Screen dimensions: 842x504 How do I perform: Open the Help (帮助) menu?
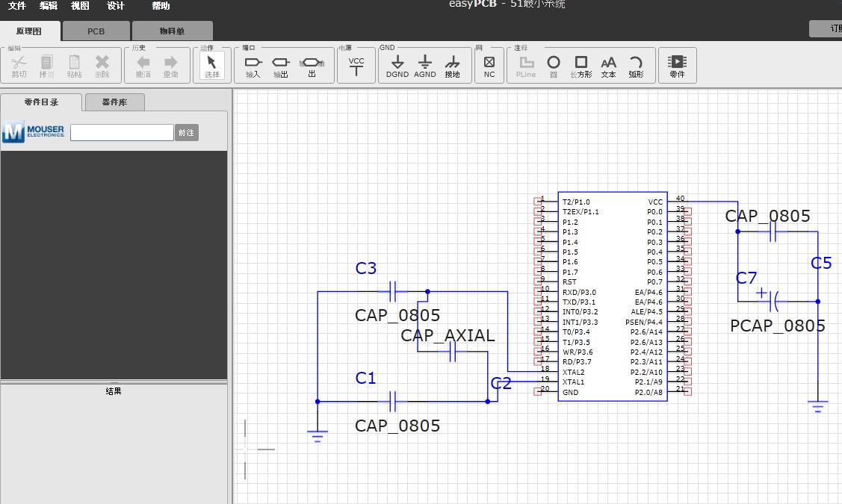161,6
